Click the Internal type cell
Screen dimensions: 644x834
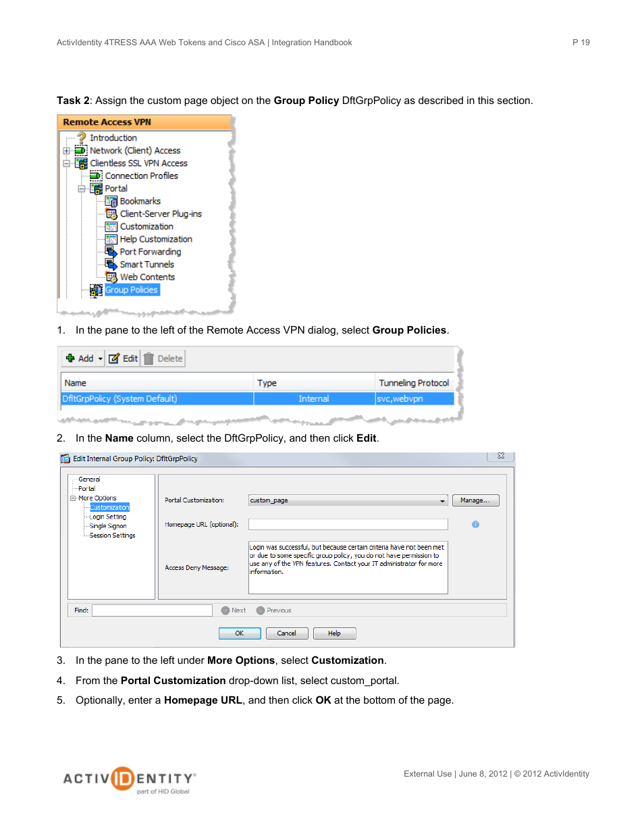314,399
